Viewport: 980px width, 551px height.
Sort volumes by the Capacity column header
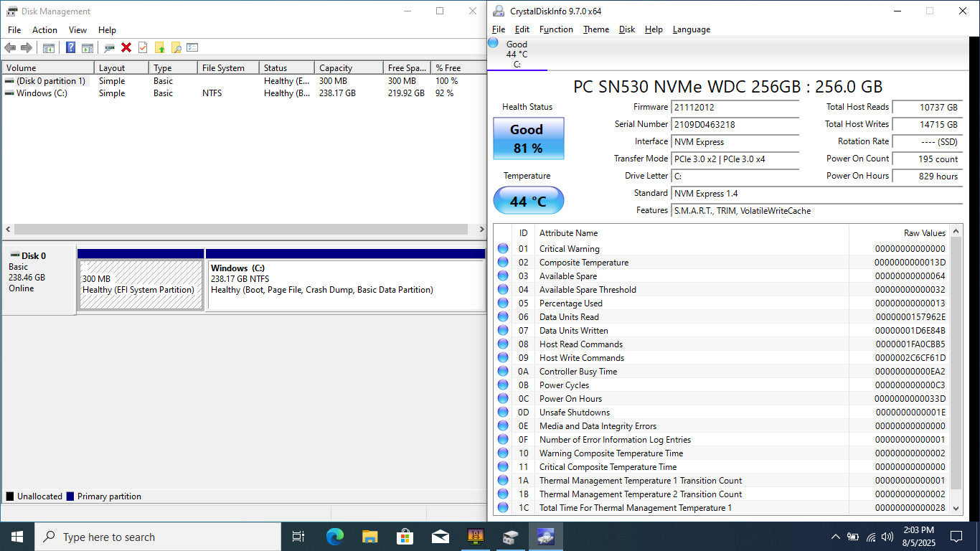349,68
